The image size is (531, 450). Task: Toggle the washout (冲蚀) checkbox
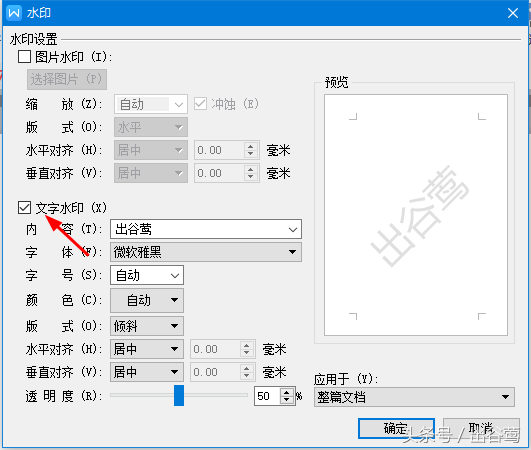(x=200, y=104)
